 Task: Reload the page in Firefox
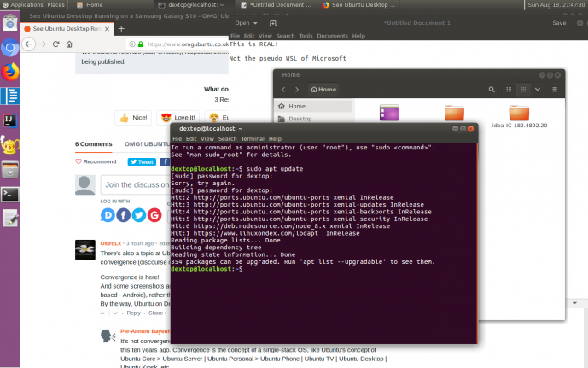pos(55,44)
